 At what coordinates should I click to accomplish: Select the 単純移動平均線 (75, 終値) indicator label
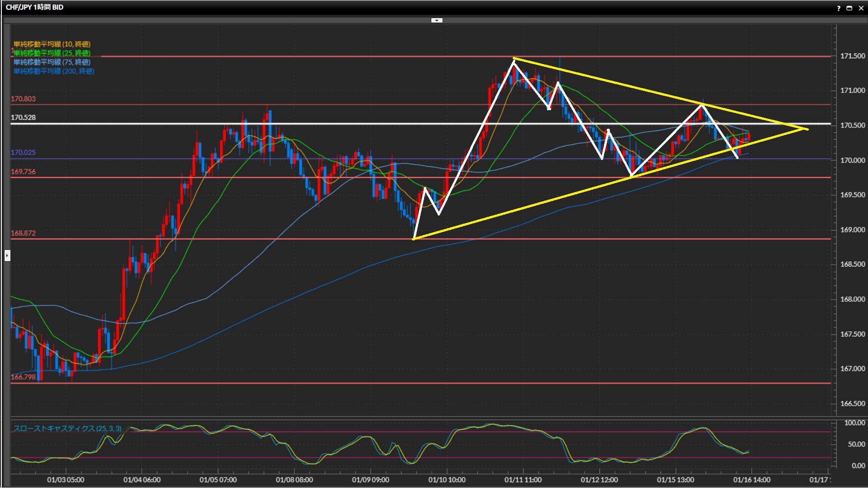point(52,62)
